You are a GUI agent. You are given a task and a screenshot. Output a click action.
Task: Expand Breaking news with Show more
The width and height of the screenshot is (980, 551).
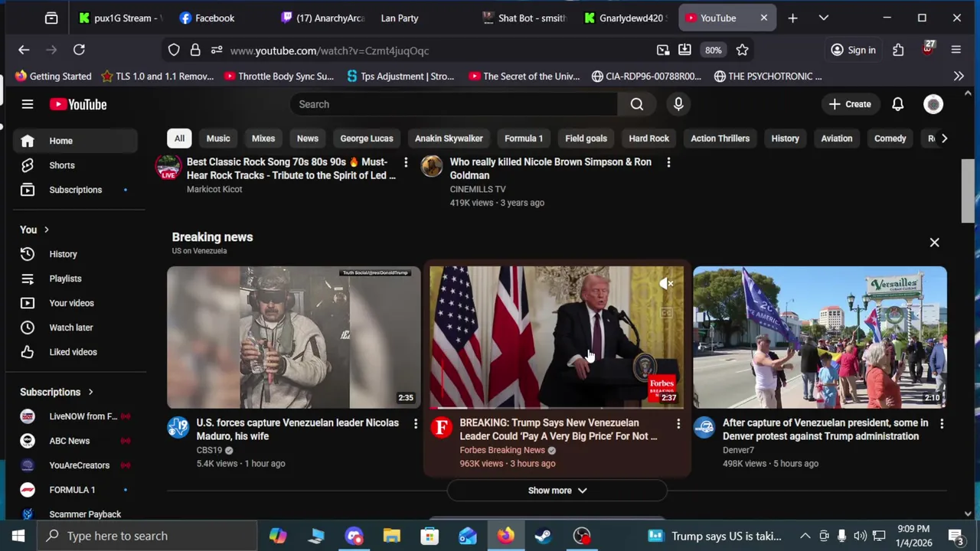[557, 491]
